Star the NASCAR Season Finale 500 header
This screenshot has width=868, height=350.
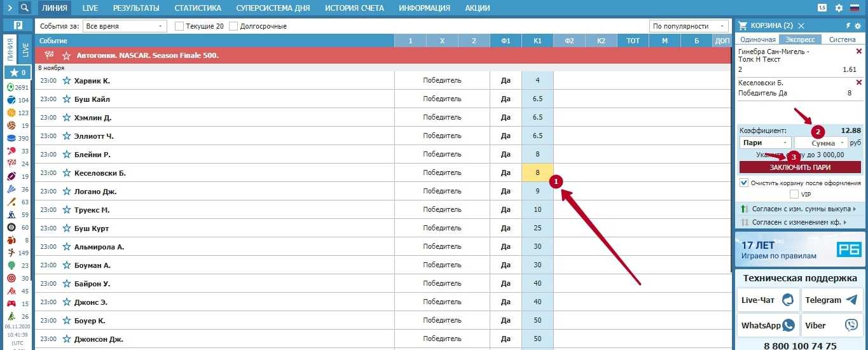pyautogui.click(x=66, y=55)
